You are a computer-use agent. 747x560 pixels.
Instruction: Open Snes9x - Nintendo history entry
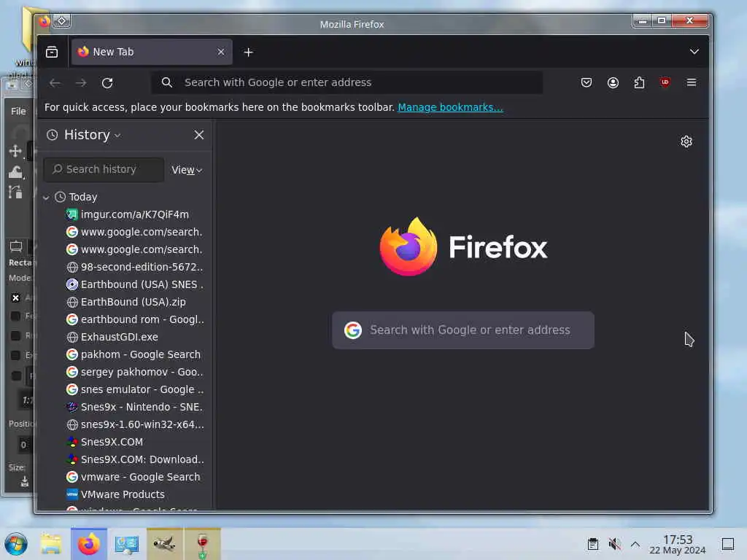coord(134,407)
